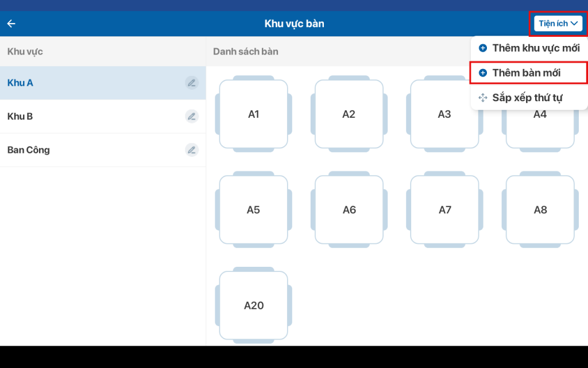Select Thêm bàn mới from menu

point(527,73)
